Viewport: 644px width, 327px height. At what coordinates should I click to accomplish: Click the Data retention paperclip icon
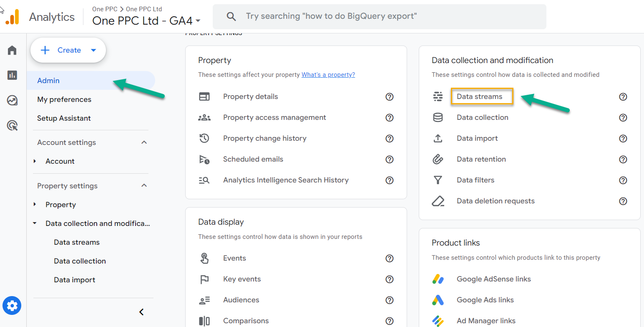438,159
